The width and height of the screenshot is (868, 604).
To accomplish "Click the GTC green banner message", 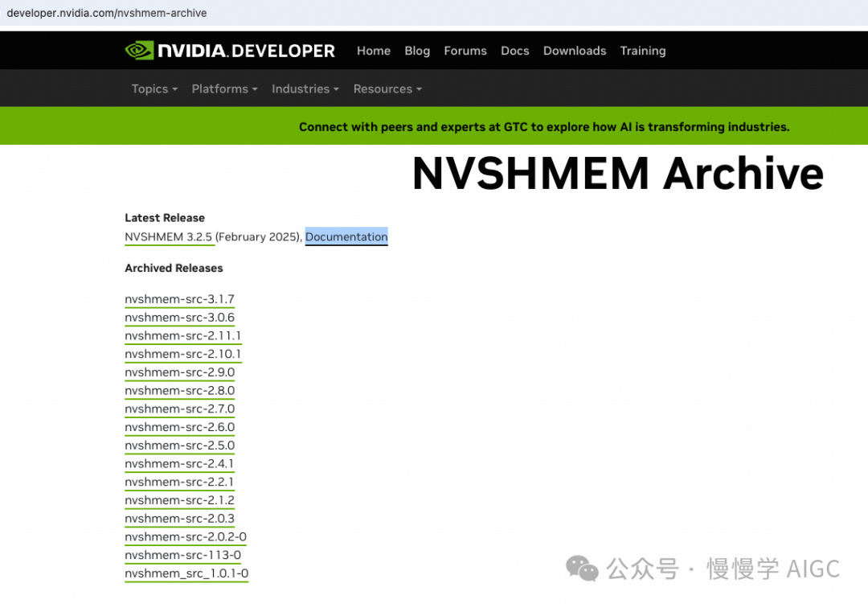I will click(544, 127).
